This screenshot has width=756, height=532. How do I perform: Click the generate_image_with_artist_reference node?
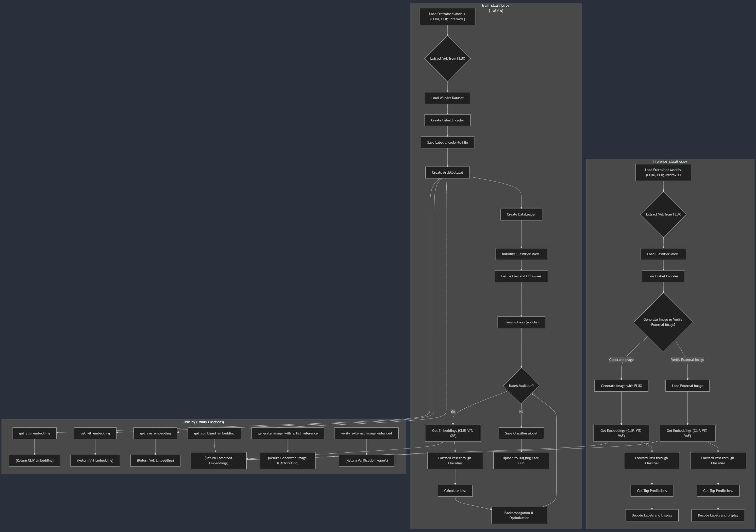coord(287,433)
